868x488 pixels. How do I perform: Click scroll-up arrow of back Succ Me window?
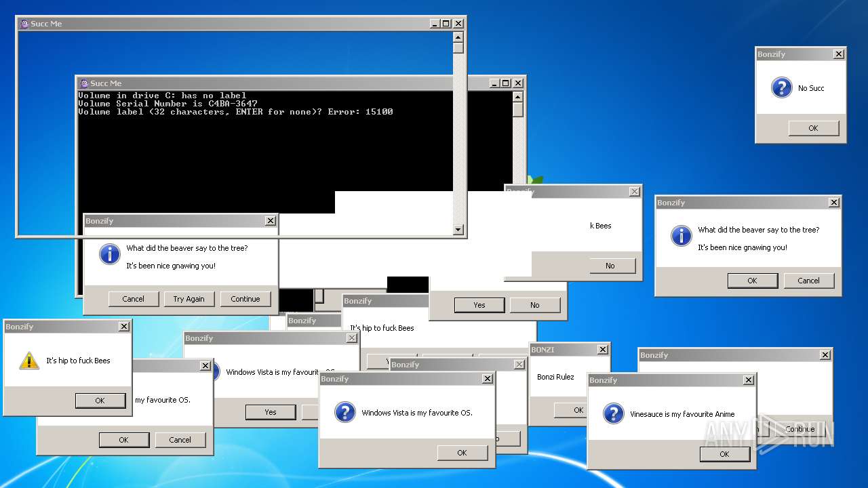(458, 37)
